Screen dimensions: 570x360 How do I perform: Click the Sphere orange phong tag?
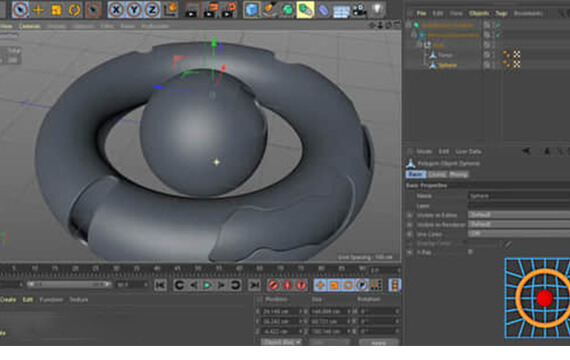[x=506, y=65]
